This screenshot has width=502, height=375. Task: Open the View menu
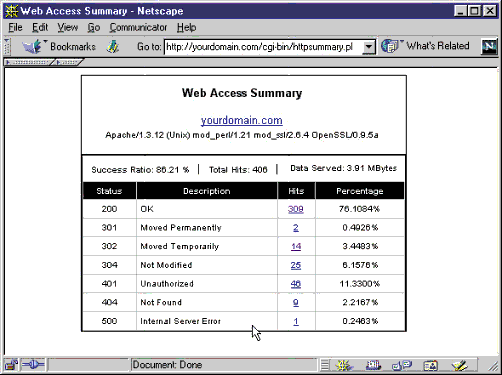click(67, 27)
